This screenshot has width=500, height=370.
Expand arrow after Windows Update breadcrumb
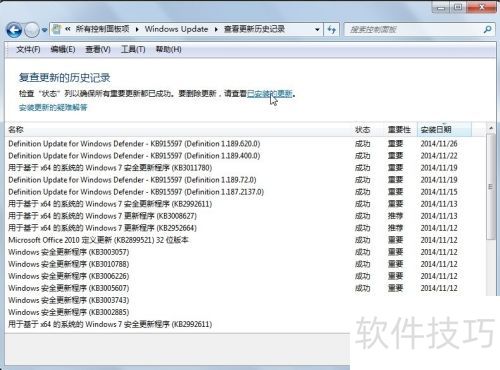216,29
